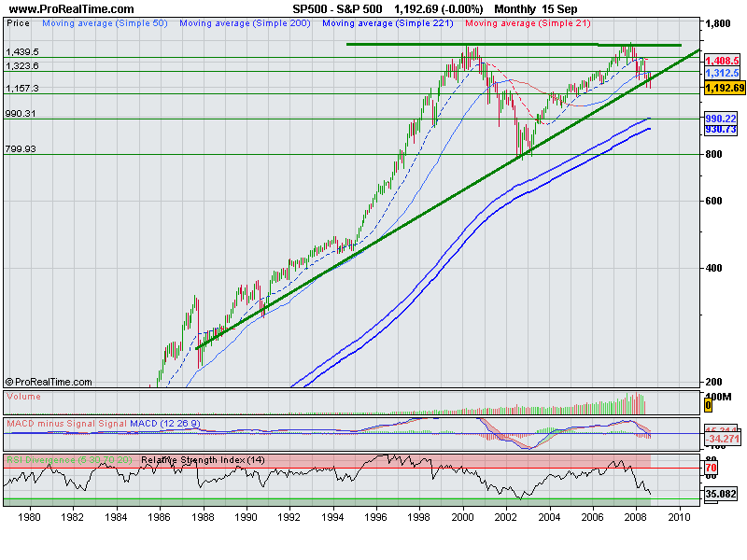Image resolution: width=747 pixels, height=560 pixels.
Task: Click the yellow 1,192.69 current price tag
Action: point(725,88)
